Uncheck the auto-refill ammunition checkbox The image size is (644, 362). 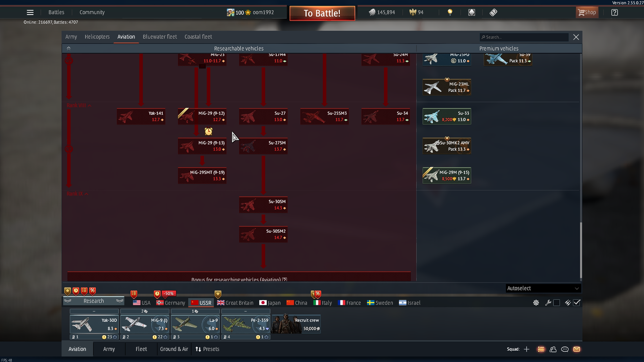pyautogui.click(x=577, y=303)
